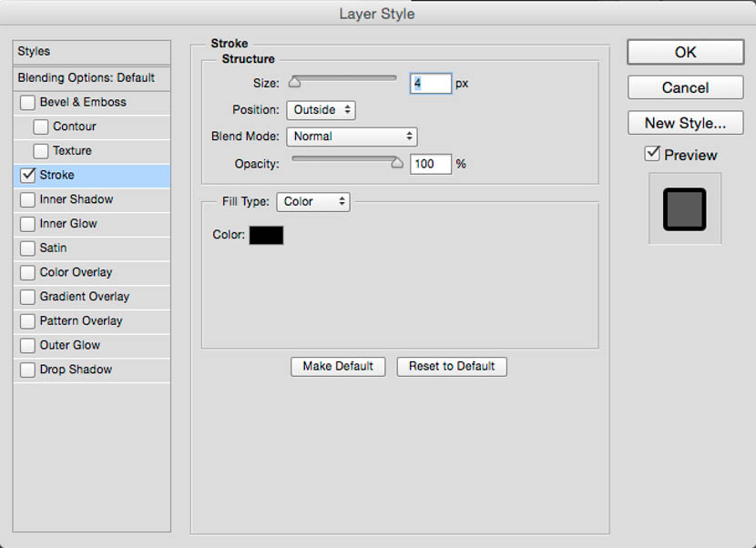The image size is (756, 548).
Task: Select Blending Options: Default in list
Action: tap(87, 78)
